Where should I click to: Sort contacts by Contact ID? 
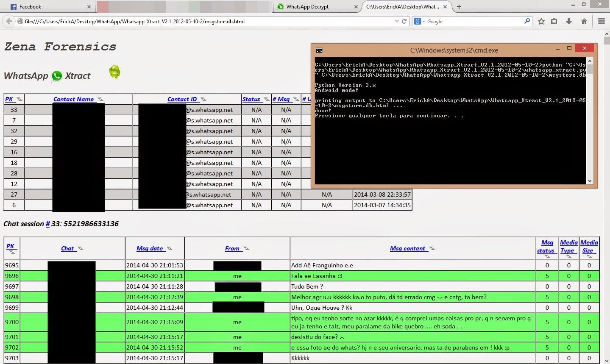[x=182, y=99]
